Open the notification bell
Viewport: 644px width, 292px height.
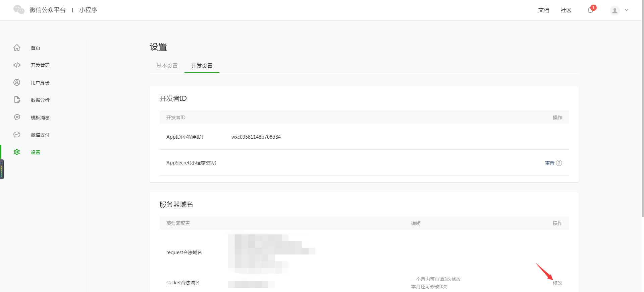(590, 10)
